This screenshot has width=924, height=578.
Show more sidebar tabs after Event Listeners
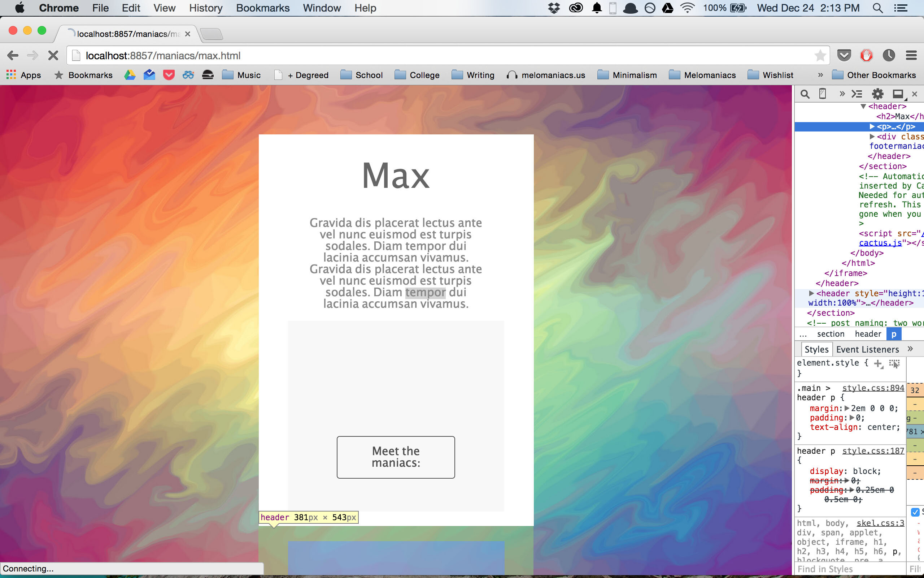(x=910, y=349)
